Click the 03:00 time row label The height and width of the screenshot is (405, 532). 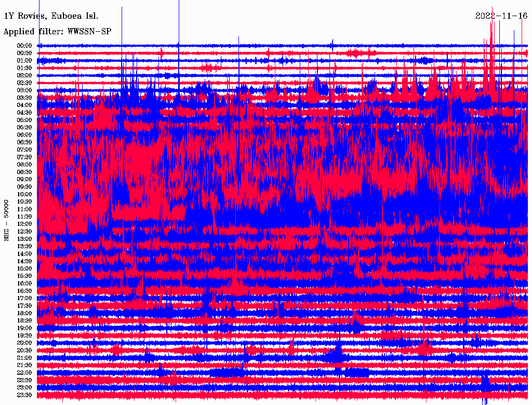[24, 90]
